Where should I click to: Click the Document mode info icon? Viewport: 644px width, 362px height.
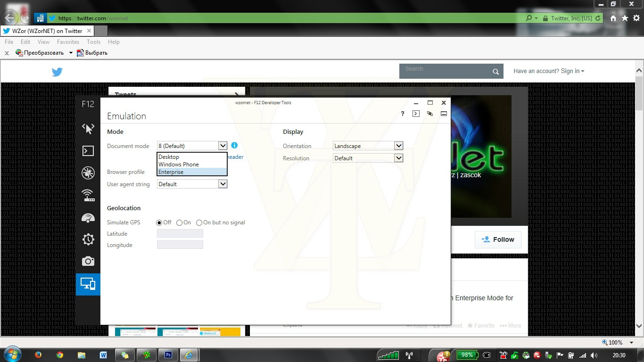pos(234,146)
